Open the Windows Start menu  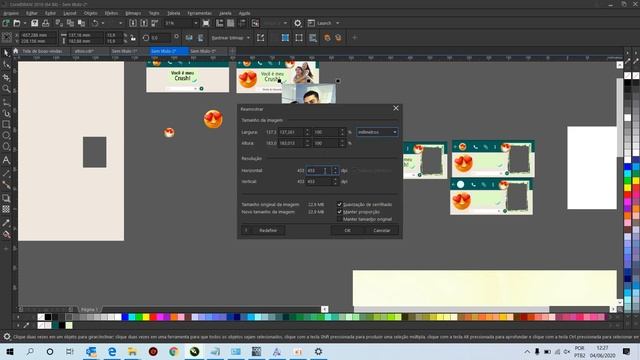(x=10, y=351)
